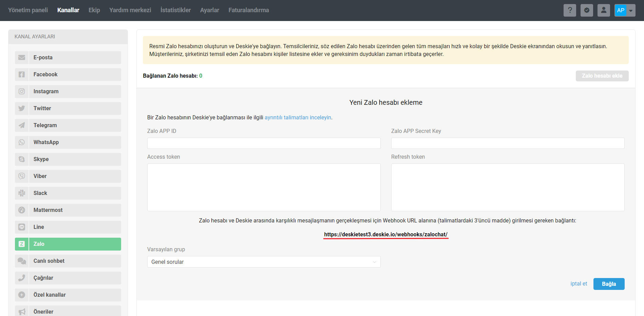Select the Çağrılar channel
The image size is (644, 316).
(x=68, y=278)
